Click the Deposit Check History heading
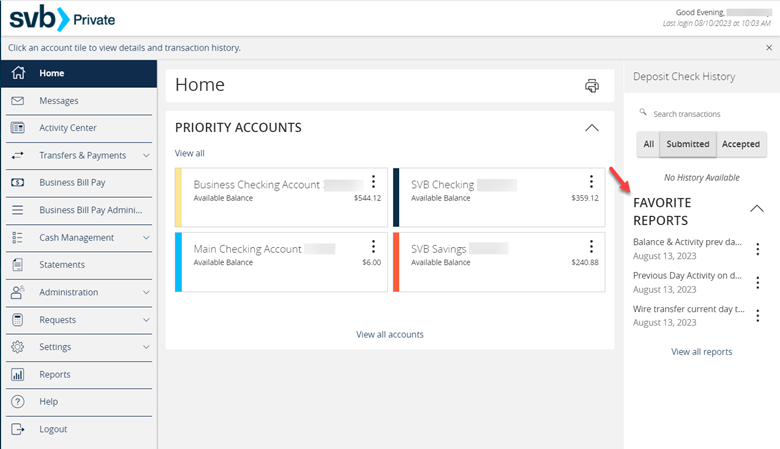Screen dimensions: 780x449 [684, 77]
